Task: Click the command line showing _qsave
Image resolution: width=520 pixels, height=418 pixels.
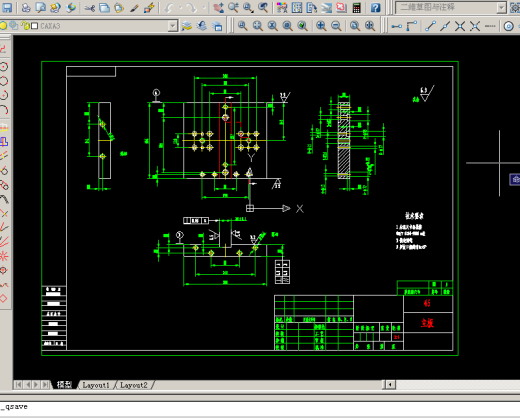Action: [260, 407]
